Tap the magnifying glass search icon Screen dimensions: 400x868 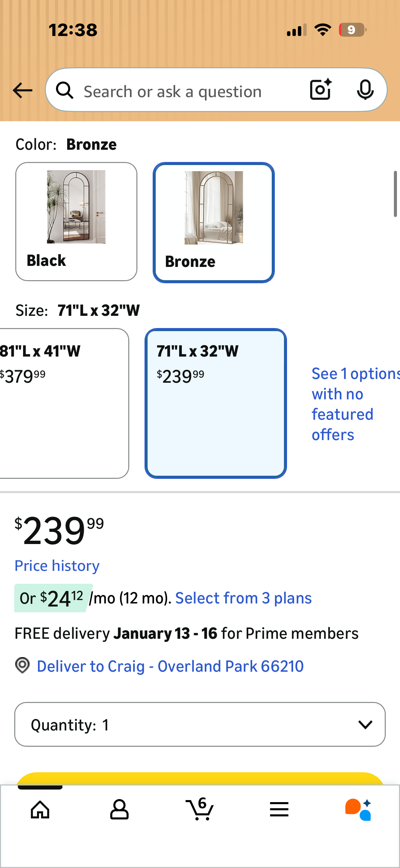point(64,90)
